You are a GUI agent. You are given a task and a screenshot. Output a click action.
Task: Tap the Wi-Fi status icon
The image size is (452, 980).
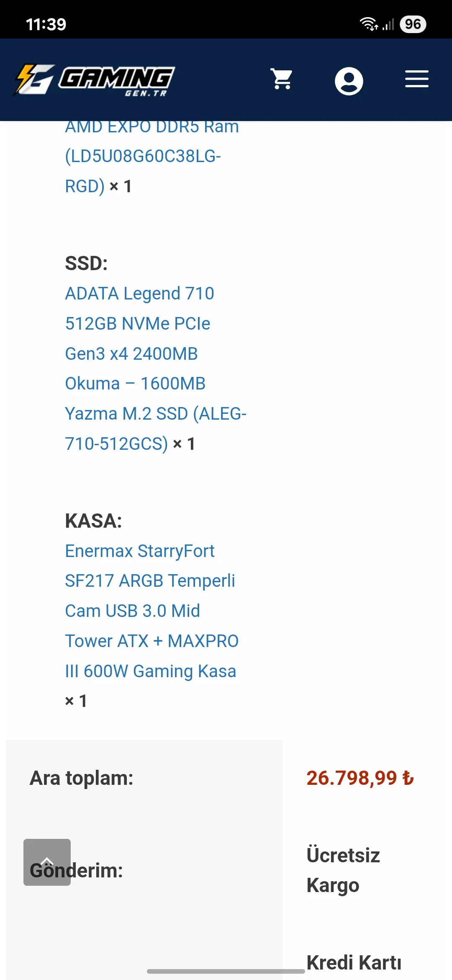coord(369,24)
